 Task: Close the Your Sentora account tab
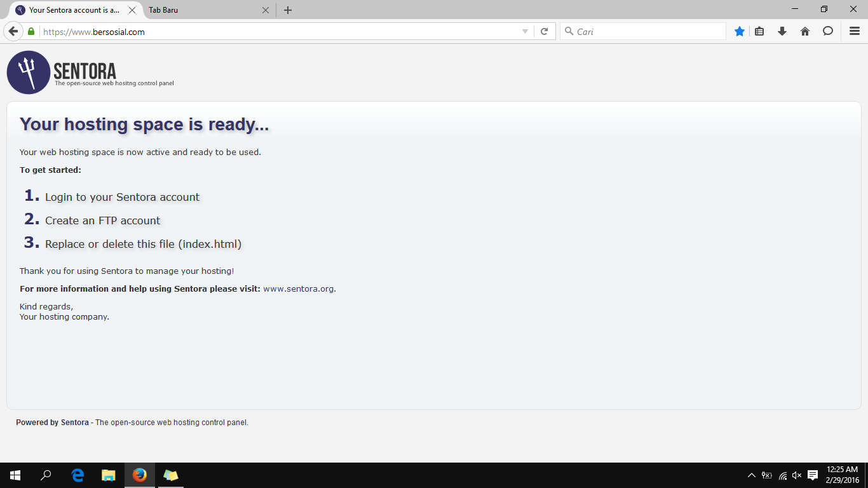132,10
